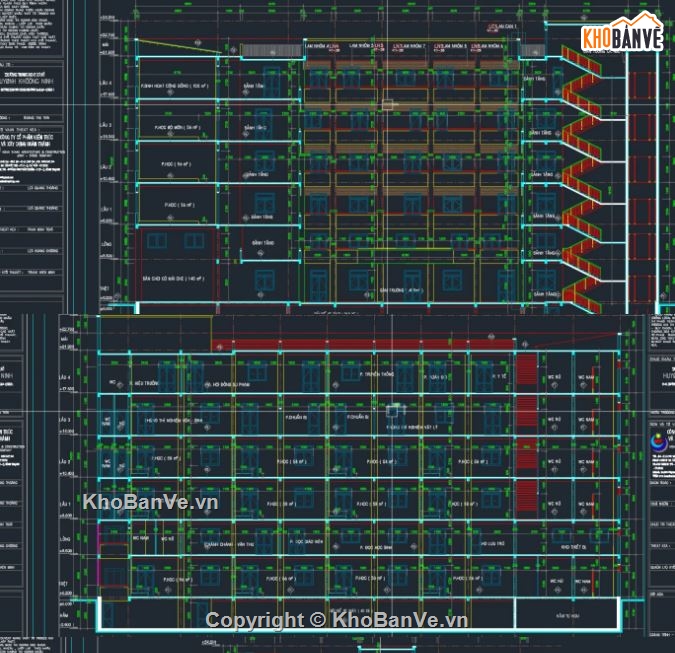The image size is (675, 653).
Task: Pick the community room label with 105 m² area
Action: [x=174, y=86]
